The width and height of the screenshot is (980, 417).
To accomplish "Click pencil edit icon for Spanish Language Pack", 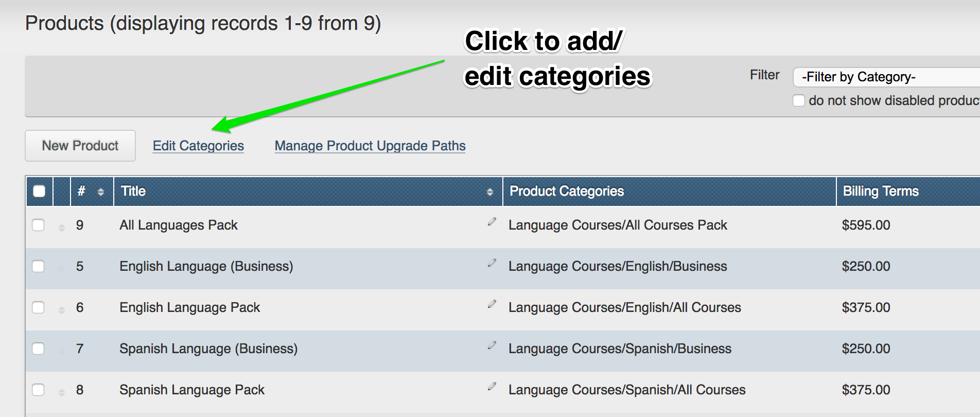I will (x=492, y=387).
